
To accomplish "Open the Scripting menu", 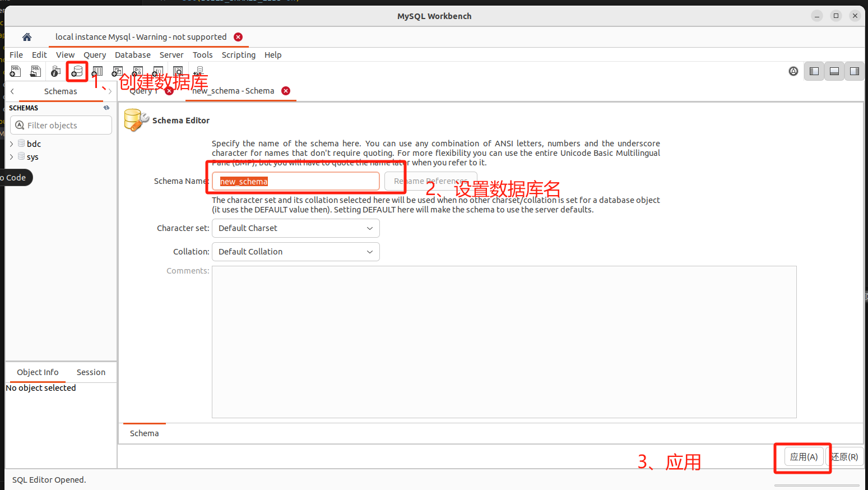I will 239,55.
